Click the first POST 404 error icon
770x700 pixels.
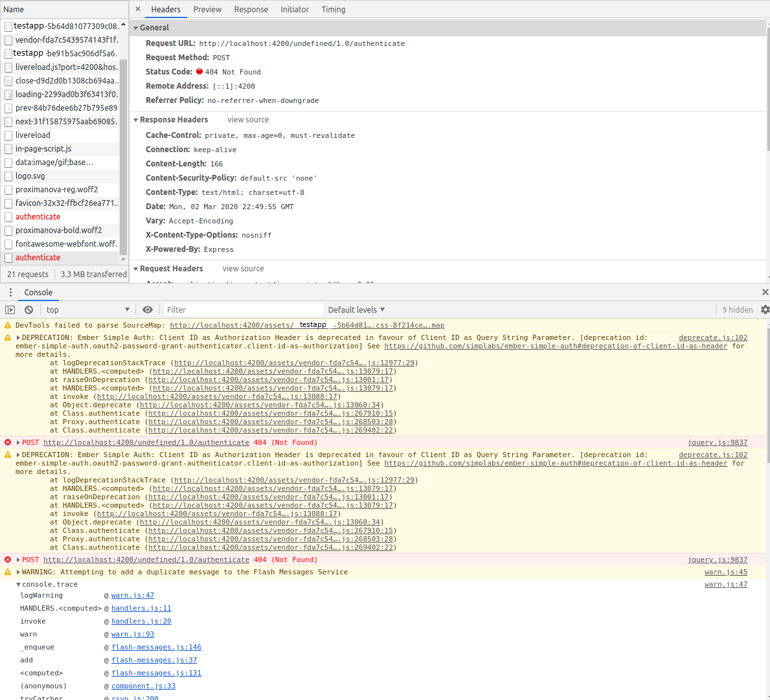[8, 442]
